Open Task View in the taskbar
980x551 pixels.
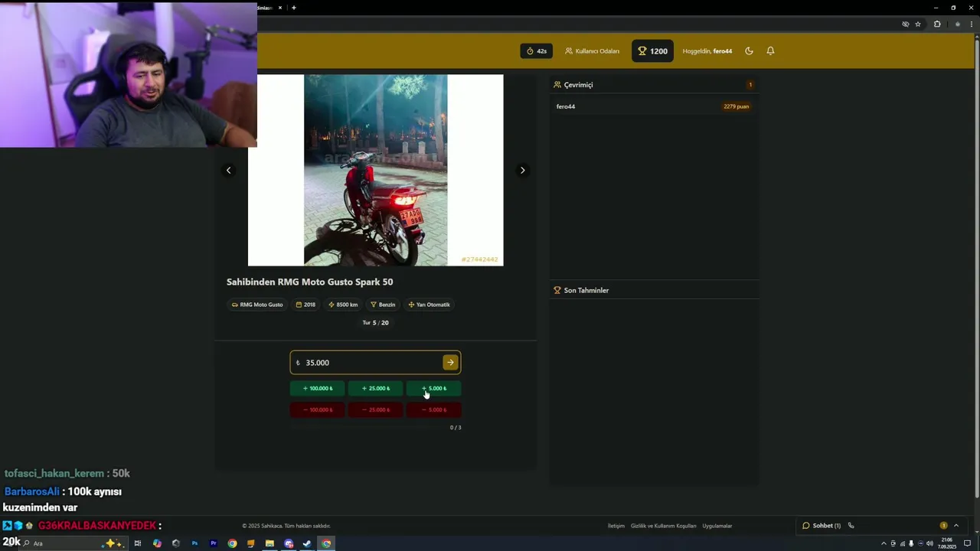click(138, 543)
